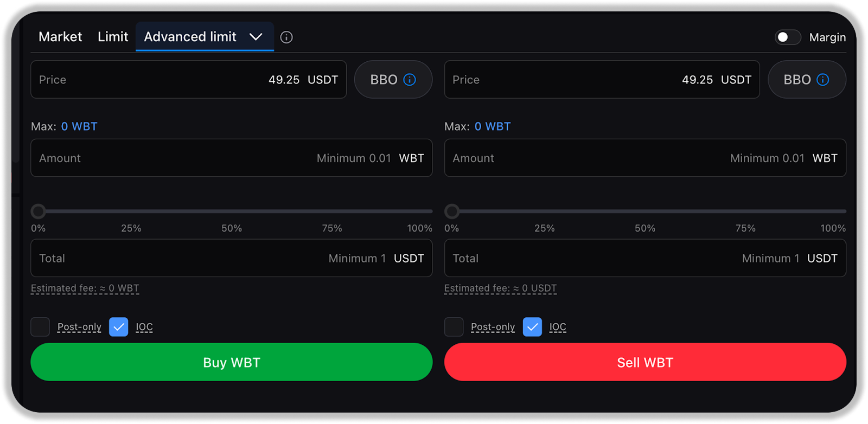Toggle the Margin switch on
The width and height of the screenshot is (868, 424).
click(788, 37)
